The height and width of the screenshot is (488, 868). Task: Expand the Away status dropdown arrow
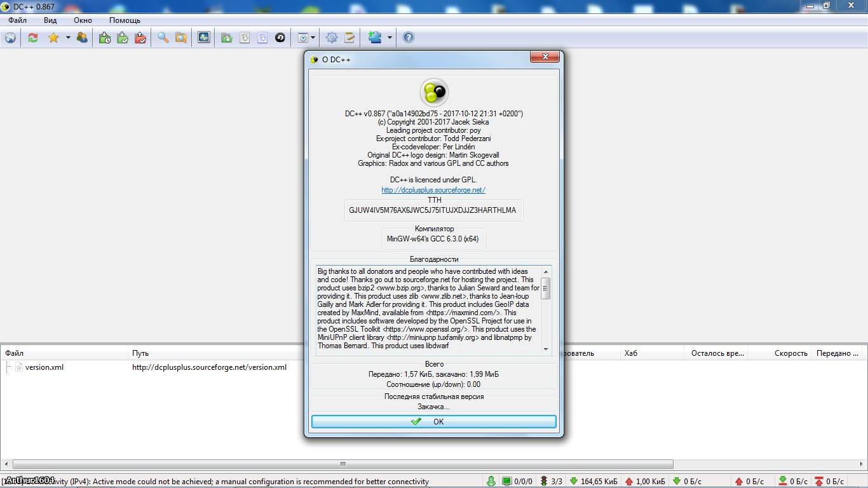[x=313, y=38]
